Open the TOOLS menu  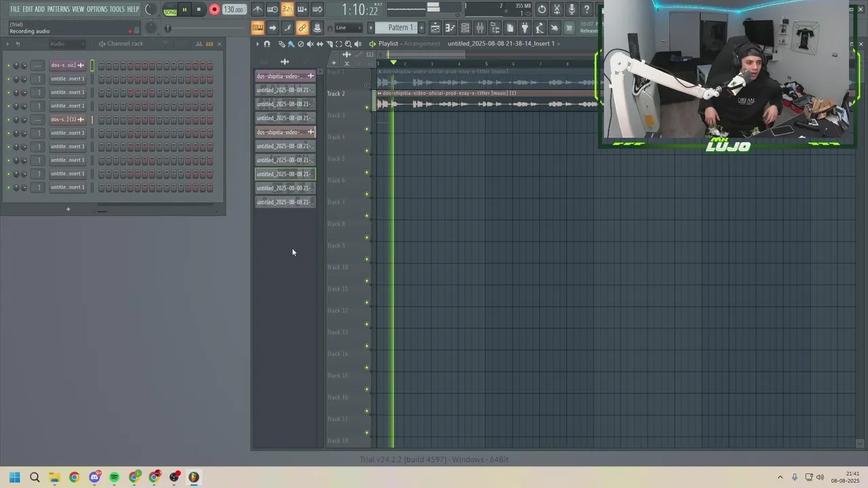(117, 9)
